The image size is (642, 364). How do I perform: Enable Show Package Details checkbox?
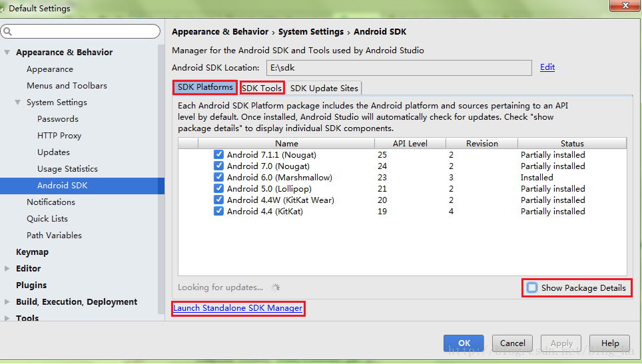pyautogui.click(x=532, y=287)
